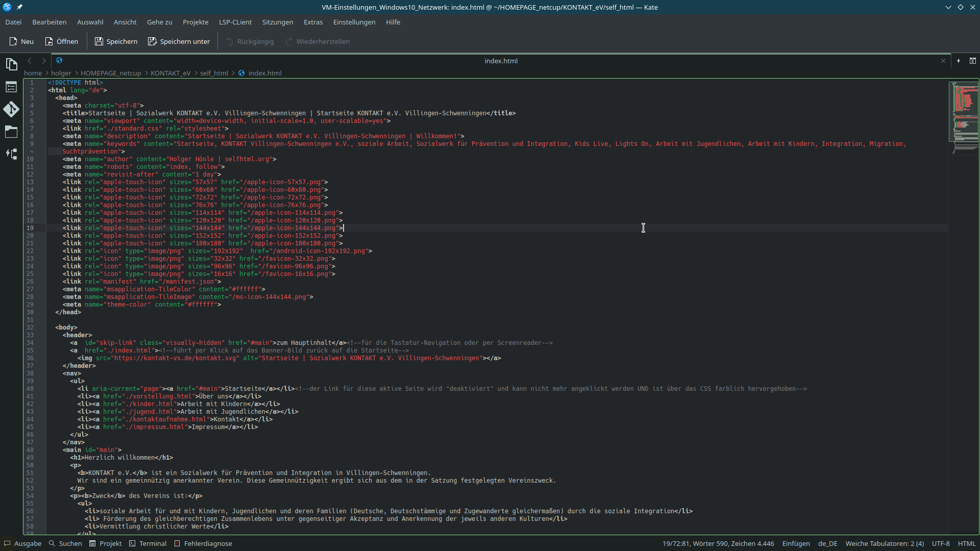The height and width of the screenshot is (551, 980).
Task: Click the code minimap scrollbar
Action: click(964, 117)
